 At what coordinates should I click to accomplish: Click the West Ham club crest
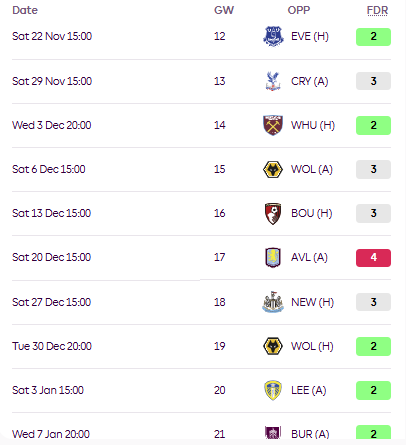pos(273,125)
